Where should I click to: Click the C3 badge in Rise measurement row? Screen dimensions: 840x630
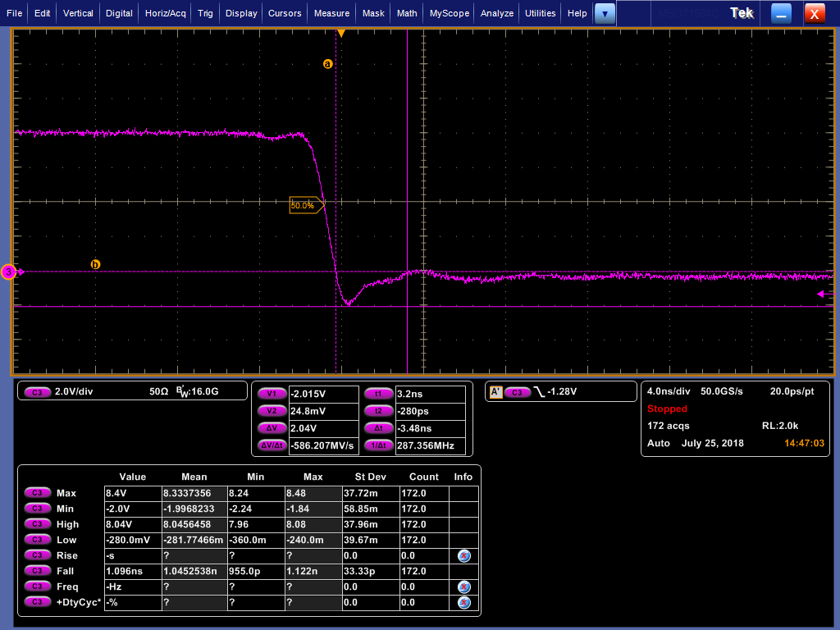tap(38, 555)
